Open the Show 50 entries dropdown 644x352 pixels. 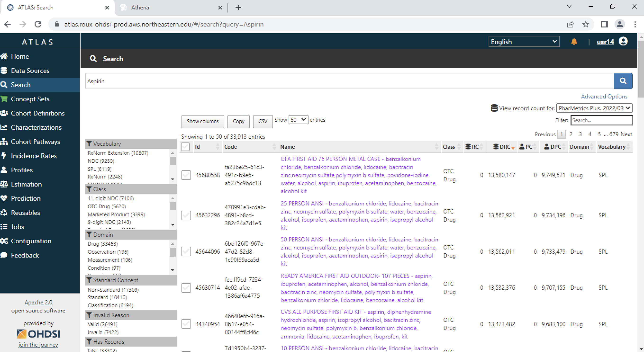pos(298,120)
